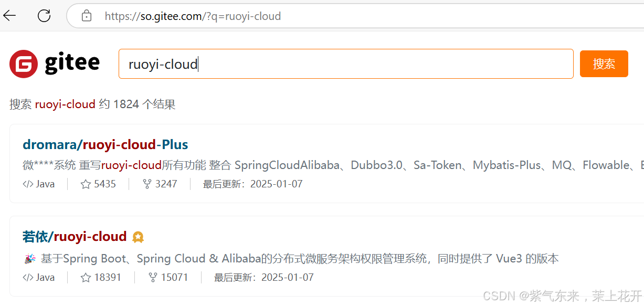Click the ruoyi-cloud link in results summary
644x306 pixels.
(x=65, y=104)
